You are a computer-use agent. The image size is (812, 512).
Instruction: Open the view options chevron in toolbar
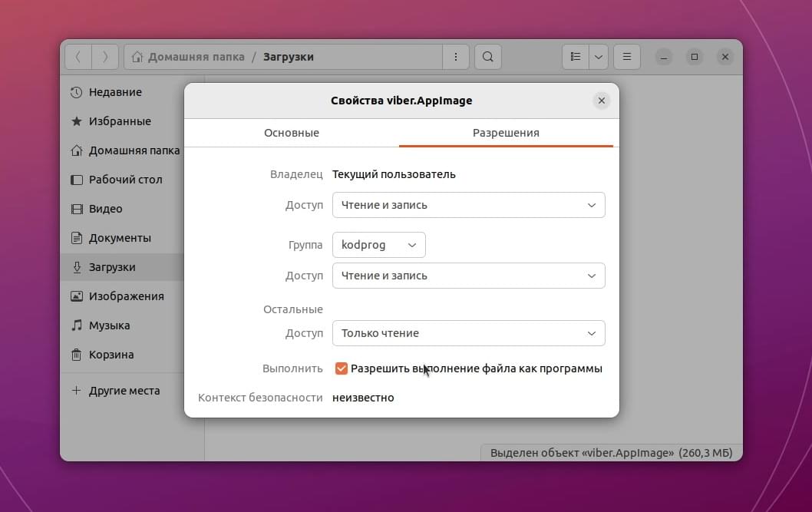[598, 57]
